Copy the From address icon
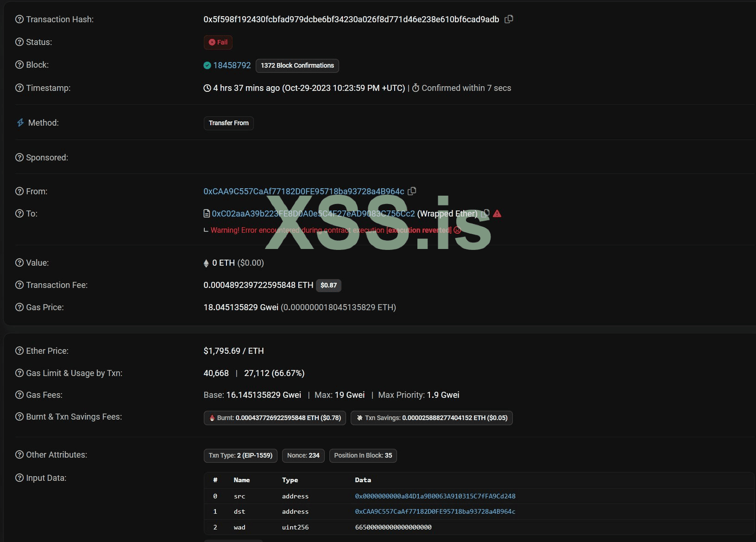This screenshot has width=756, height=542. coord(412,191)
